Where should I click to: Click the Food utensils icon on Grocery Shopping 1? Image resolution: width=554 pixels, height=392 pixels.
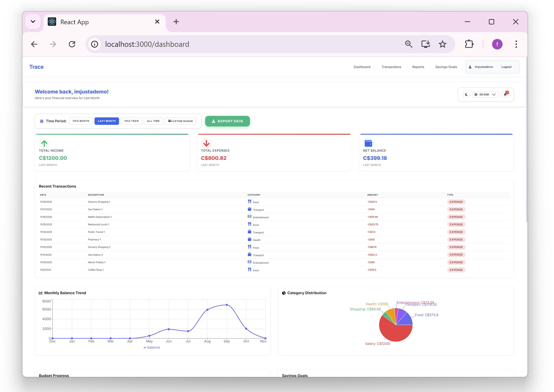click(250, 201)
